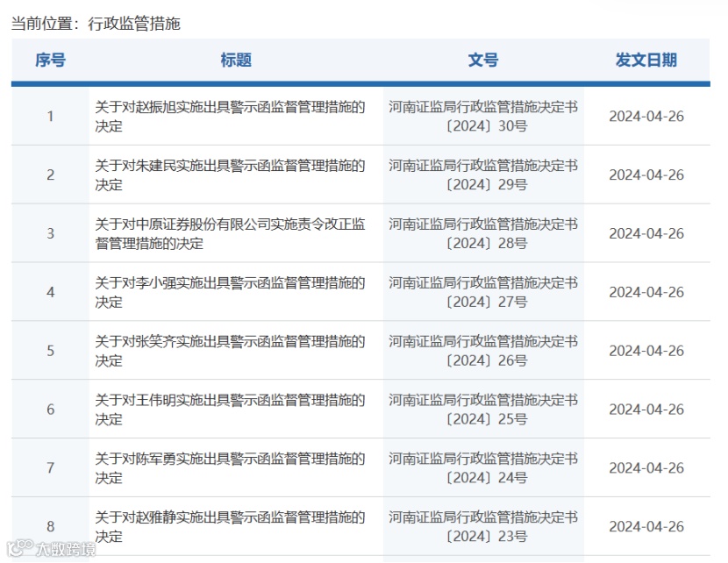Select document number 〔2024〕23号 cell
Image resolution: width=728 pixels, height=563 pixels.
[483, 527]
